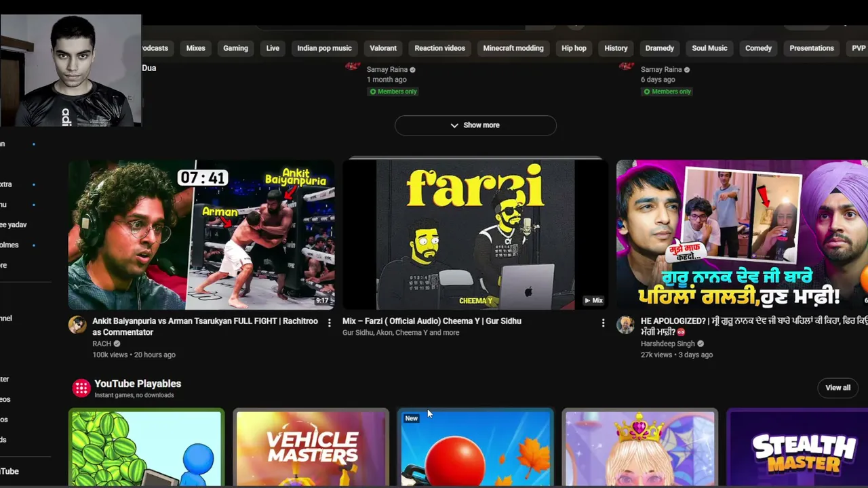
Task: Click View all for YouTube Playables
Action: click(x=837, y=388)
